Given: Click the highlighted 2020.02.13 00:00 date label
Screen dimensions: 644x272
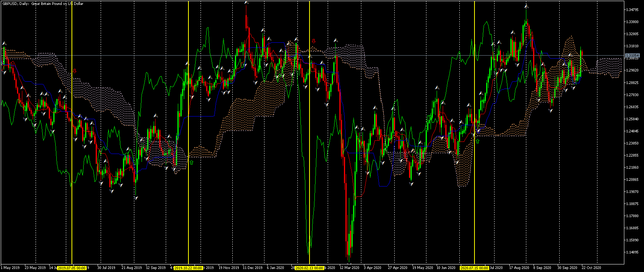Looking at the screenshot, I should (x=310, y=268).
